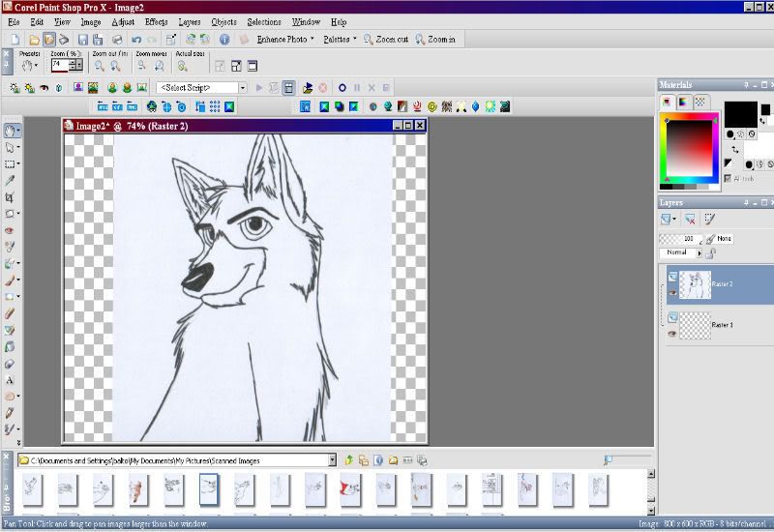
Task: Open the Window menu
Action: (x=306, y=22)
